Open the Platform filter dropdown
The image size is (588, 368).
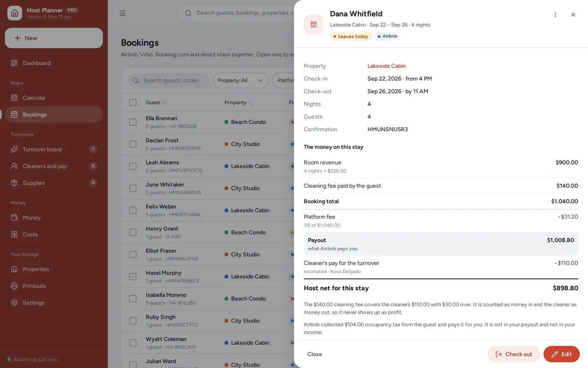pyautogui.click(x=284, y=80)
